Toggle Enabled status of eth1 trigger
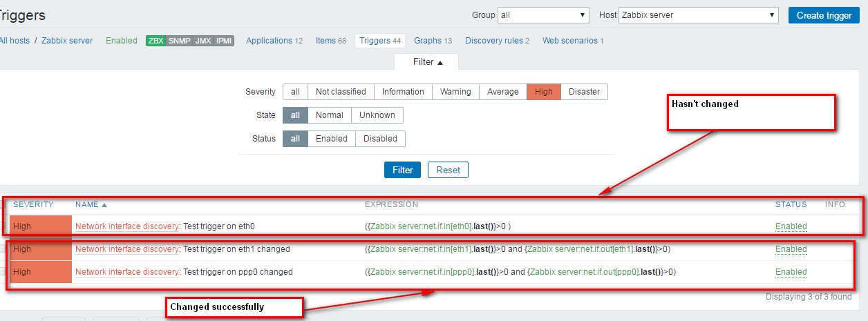This screenshot has width=868, height=321. click(x=791, y=249)
